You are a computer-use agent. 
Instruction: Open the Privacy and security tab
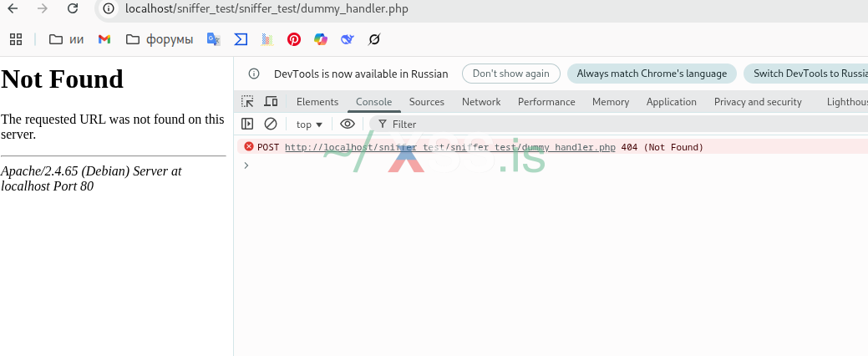758,102
